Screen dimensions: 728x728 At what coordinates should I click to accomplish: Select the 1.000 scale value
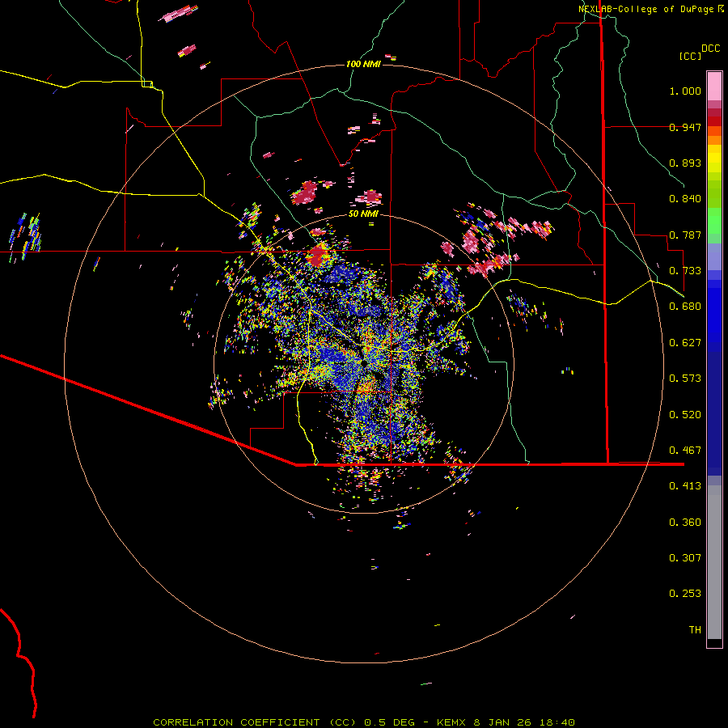[x=685, y=91]
